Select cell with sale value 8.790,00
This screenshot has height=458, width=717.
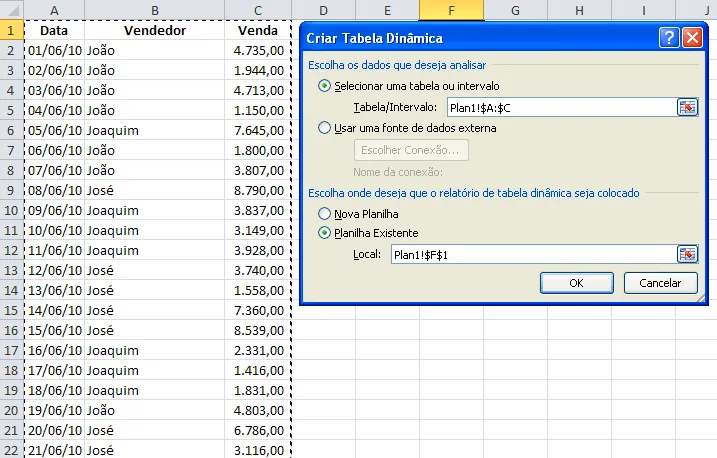coord(258,190)
